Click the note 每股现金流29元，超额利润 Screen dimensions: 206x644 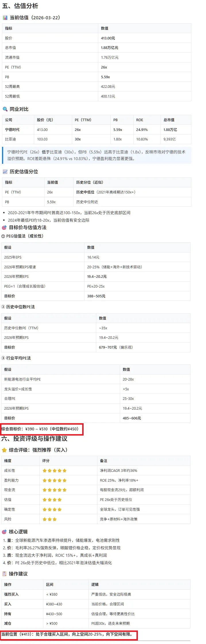122,490
